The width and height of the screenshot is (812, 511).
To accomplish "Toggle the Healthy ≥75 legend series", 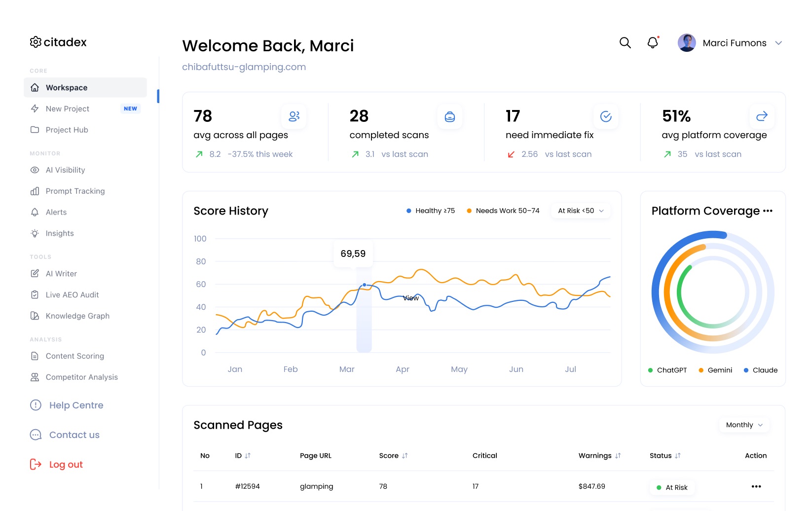I will (x=430, y=211).
